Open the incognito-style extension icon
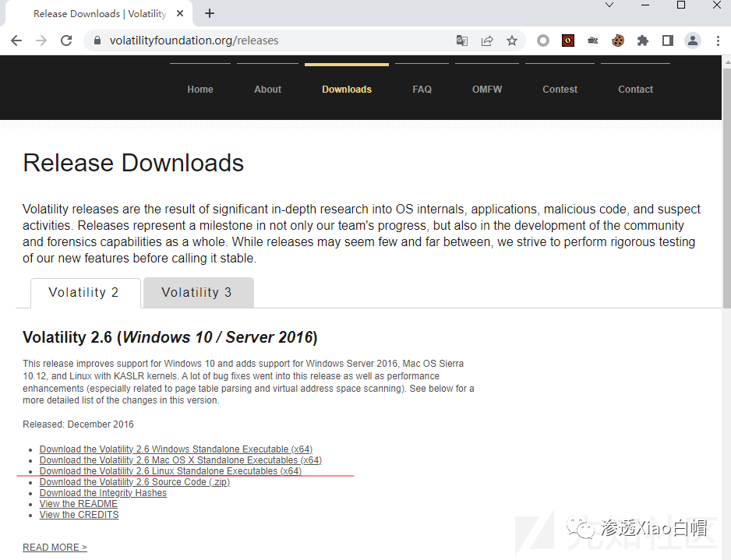The height and width of the screenshot is (560, 731). pos(593,41)
